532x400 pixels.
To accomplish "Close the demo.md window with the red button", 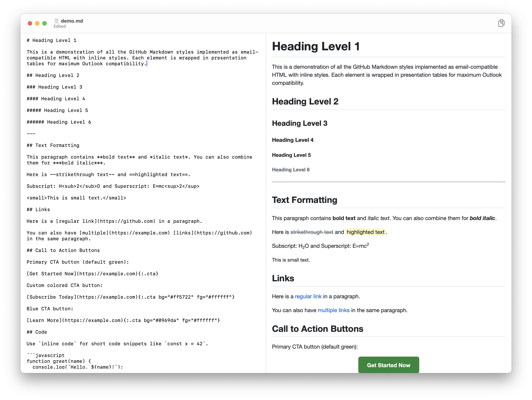I will pyautogui.click(x=30, y=23).
